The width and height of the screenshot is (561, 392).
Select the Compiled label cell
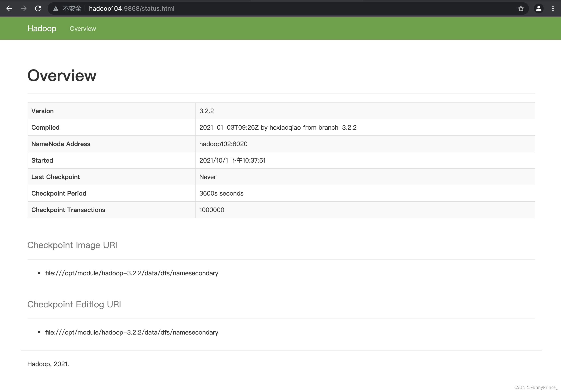point(112,127)
